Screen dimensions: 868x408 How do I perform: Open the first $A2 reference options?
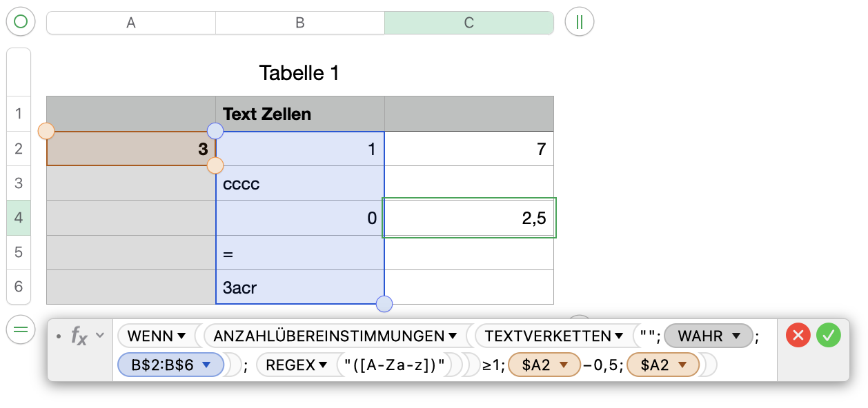pos(564,365)
